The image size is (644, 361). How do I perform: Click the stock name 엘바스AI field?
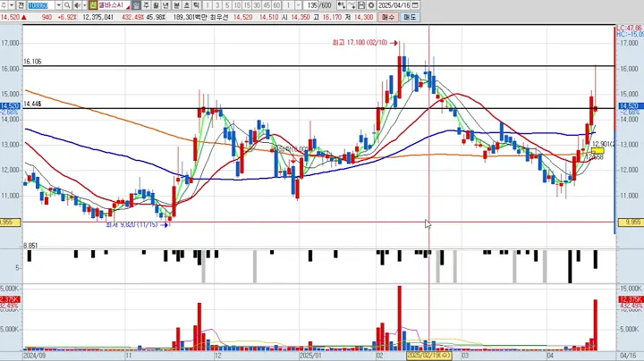point(114,5)
